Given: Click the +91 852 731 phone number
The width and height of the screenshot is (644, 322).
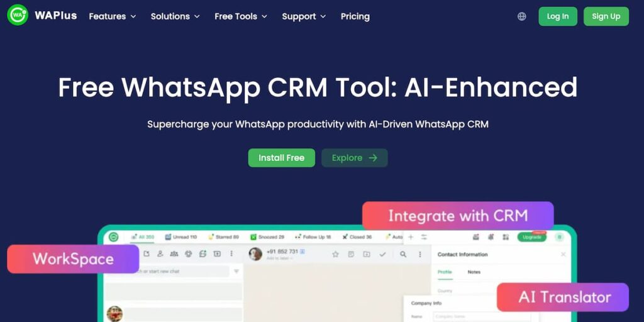Looking at the screenshot, I should coord(282,251).
